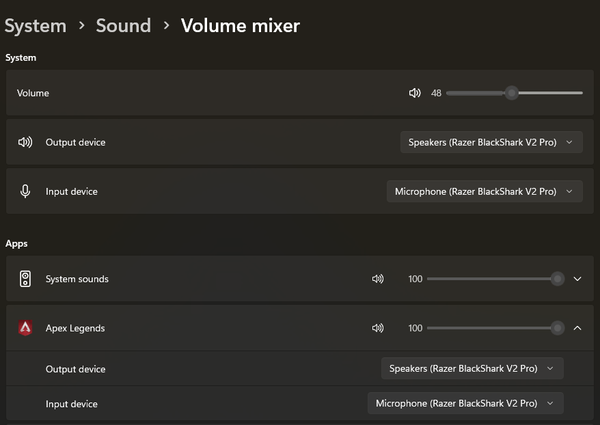Go to Sound in the breadcrumb
This screenshot has width=600, height=425.
(x=123, y=26)
